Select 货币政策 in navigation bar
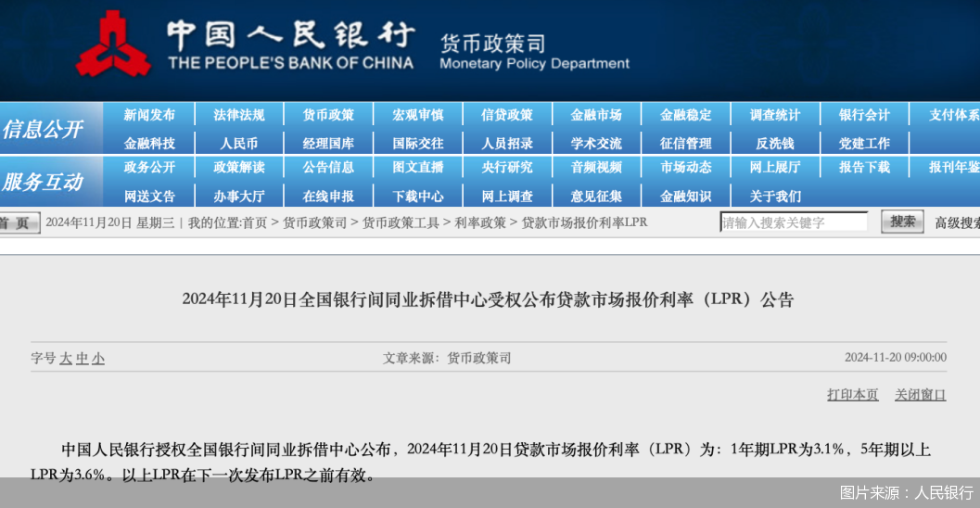Screen dimensions: 980x508 pyautogui.click(x=328, y=115)
